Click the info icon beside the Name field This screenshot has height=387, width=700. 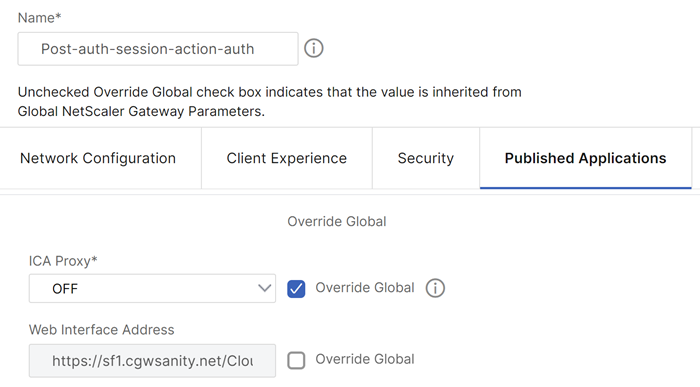pyautogui.click(x=313, y=48)
